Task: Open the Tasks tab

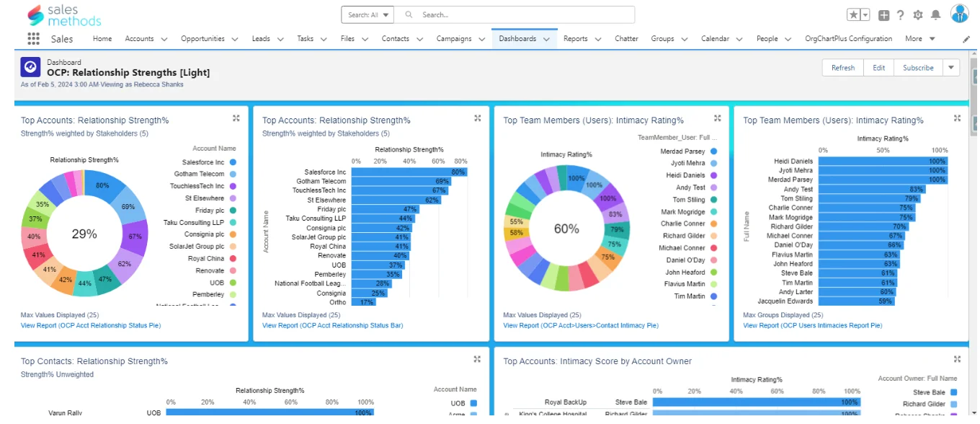Action: [x=306, y=39]
